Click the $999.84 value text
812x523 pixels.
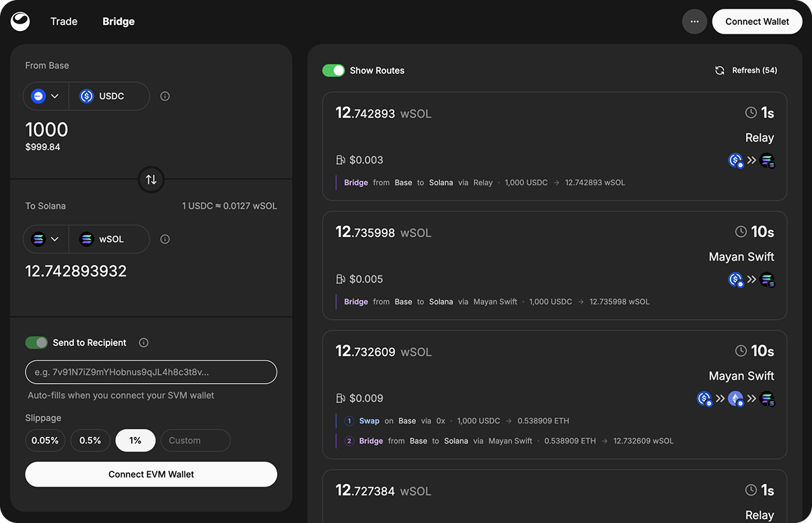pyautogui.click(x=43, y=147)
